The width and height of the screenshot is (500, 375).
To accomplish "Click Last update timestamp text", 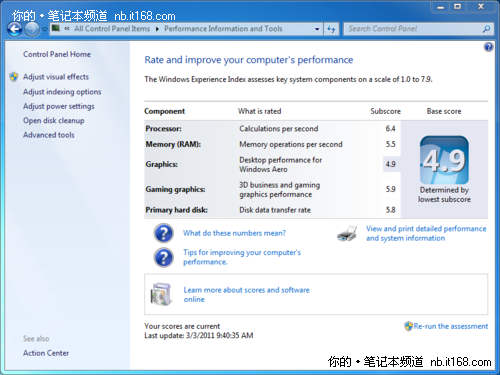I will coord(199,335).
